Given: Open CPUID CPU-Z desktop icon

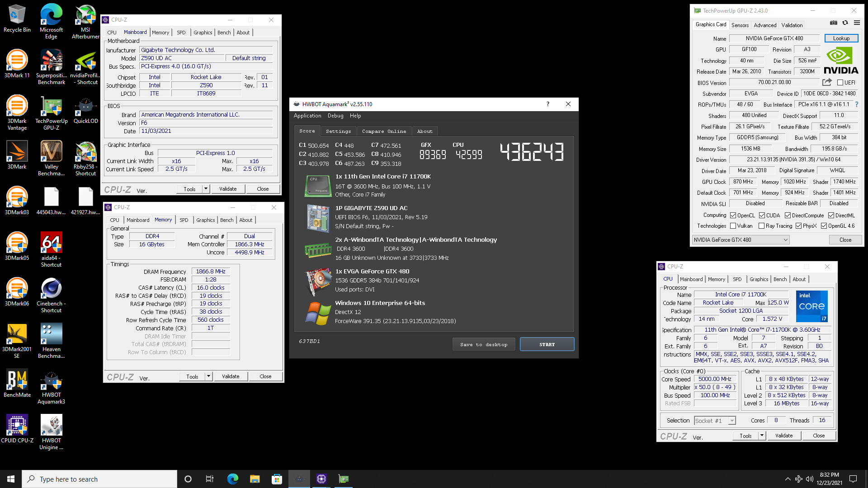Looking at the screenshot, I should [x=17, y=429].
